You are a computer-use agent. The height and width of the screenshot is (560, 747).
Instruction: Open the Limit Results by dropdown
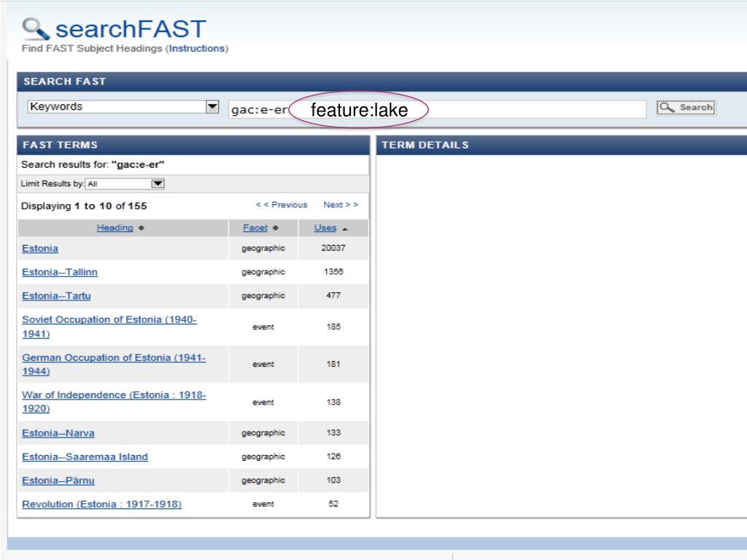[x=125, y=184]
